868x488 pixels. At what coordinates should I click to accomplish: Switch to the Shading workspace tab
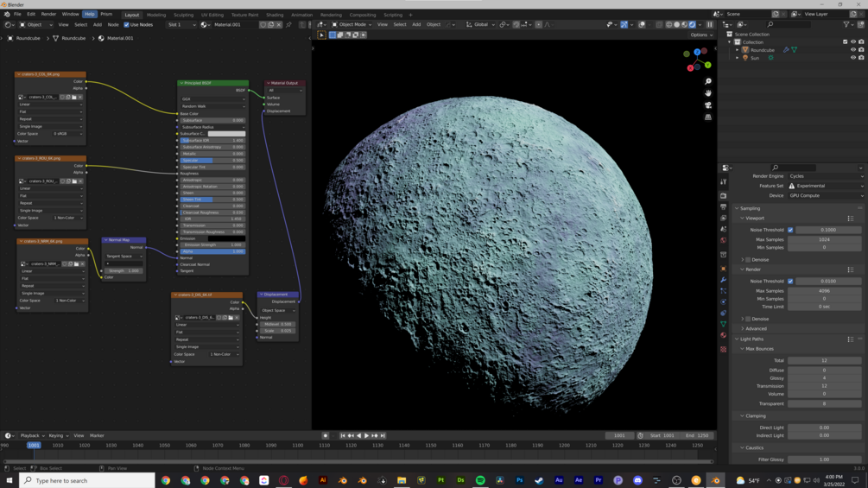pos(275,15)
